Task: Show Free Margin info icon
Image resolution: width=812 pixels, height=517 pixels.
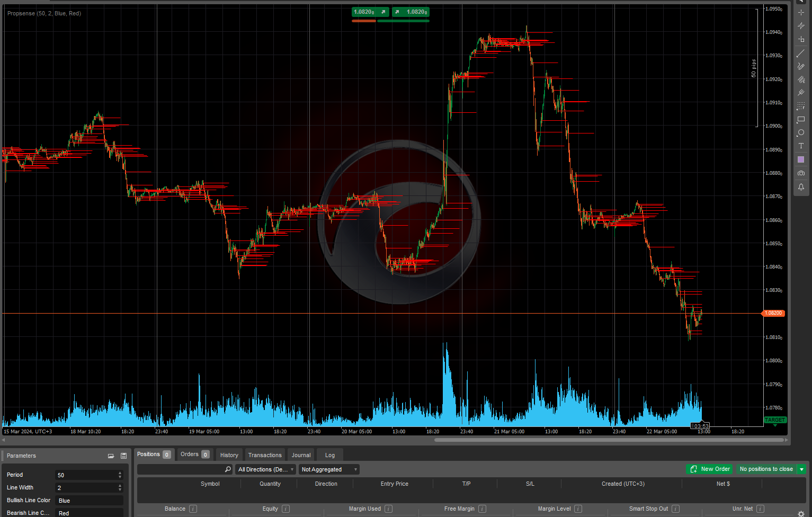Action: click(482, 509)
